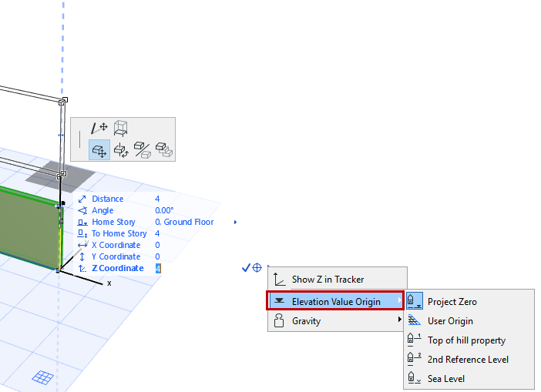Click the Z Coordinate value field

[158, 269]
